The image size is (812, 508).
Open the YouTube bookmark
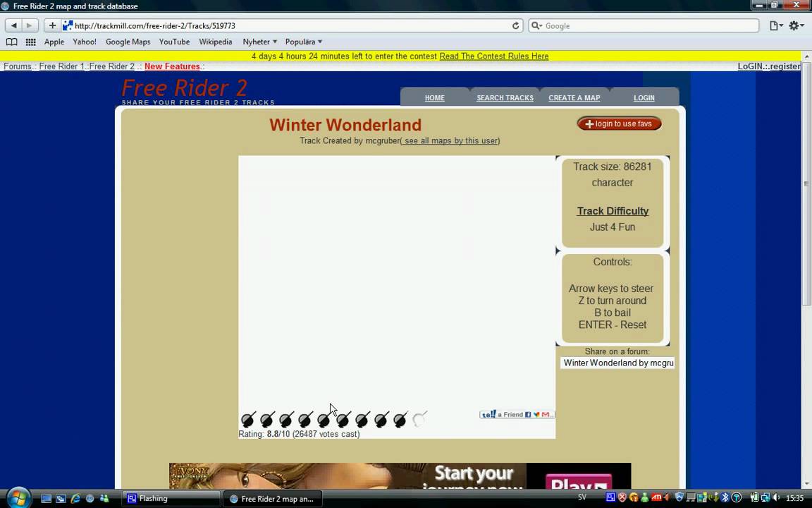point(175,42)
